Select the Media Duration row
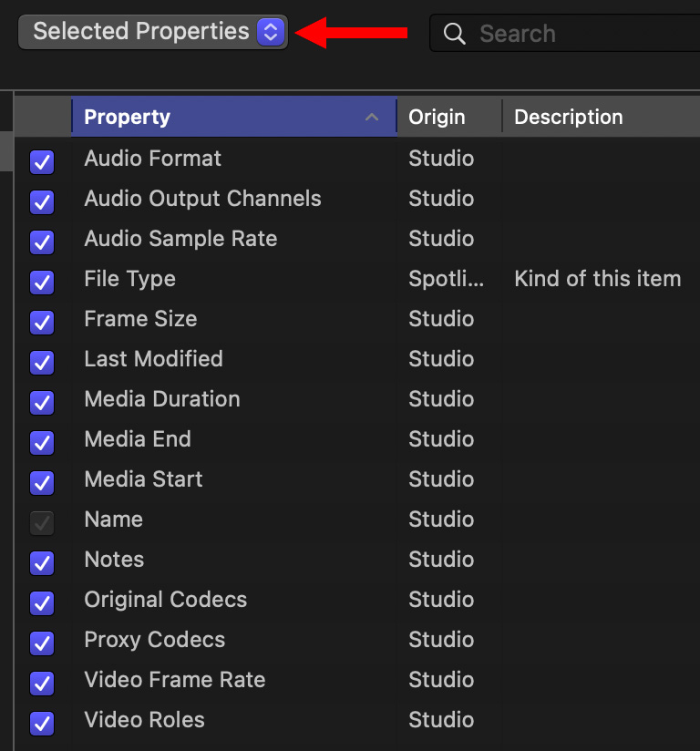Image resolution: width=700 pixels, height=751 pixels. tap(357, 399)
